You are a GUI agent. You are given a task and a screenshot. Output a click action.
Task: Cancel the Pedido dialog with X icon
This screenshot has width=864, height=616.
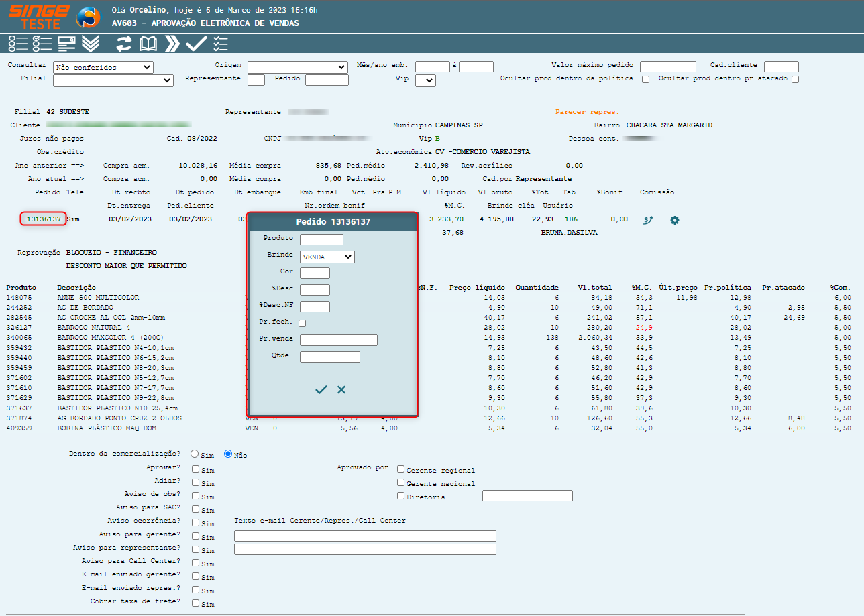coord(341,389)
